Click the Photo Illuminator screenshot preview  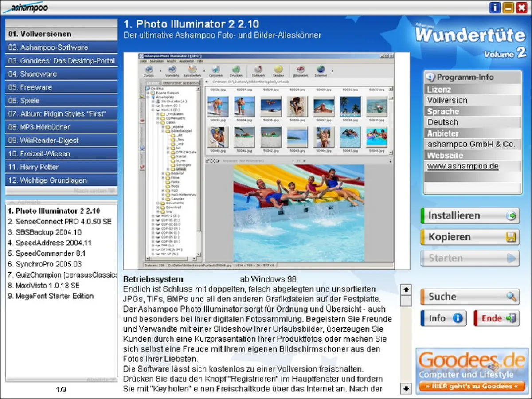[266, 161]
